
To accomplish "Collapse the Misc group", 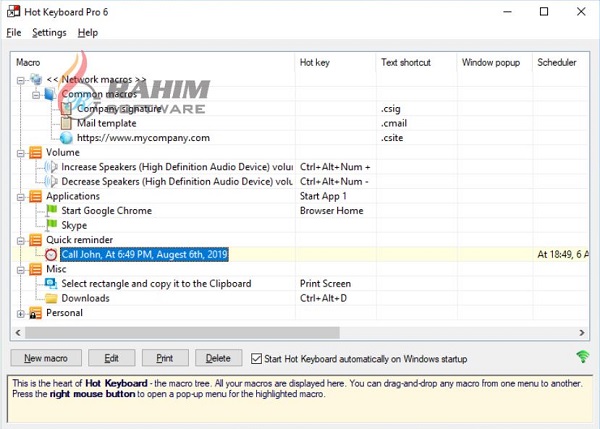I will pyautogui.click(x=21, y=270).
